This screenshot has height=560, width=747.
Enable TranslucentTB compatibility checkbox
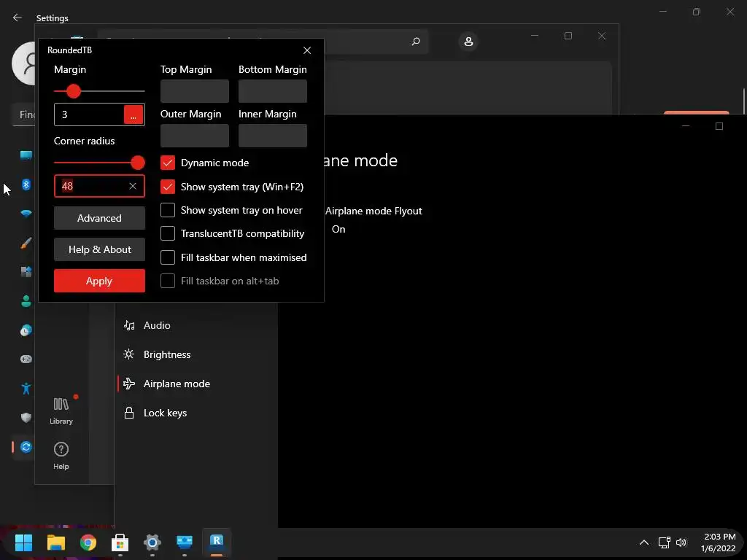(x=168, y=233)
